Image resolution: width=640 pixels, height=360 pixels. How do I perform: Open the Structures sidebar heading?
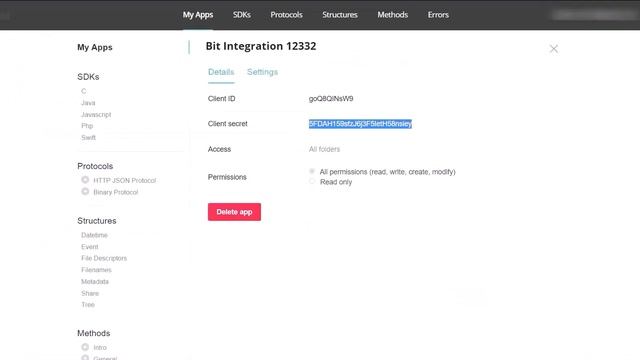pyautogui.click(x=97, y=221)
